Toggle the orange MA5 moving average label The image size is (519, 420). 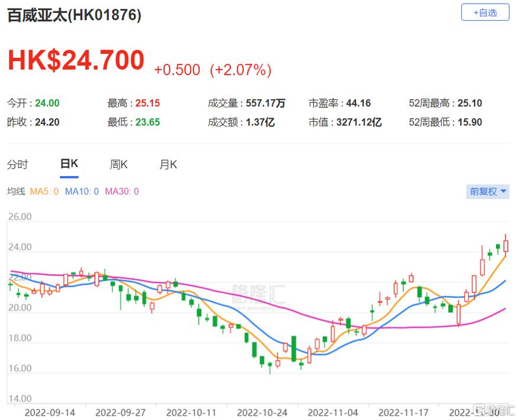(x=44, y=191)
